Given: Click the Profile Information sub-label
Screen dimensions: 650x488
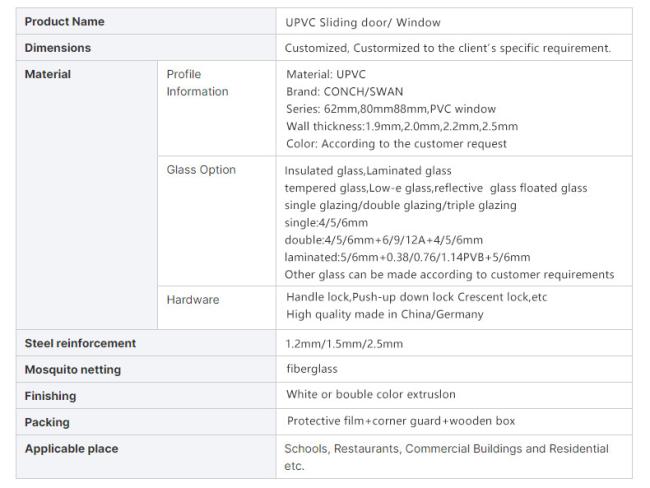Looking at the screenshot, I should coord(197,83).
